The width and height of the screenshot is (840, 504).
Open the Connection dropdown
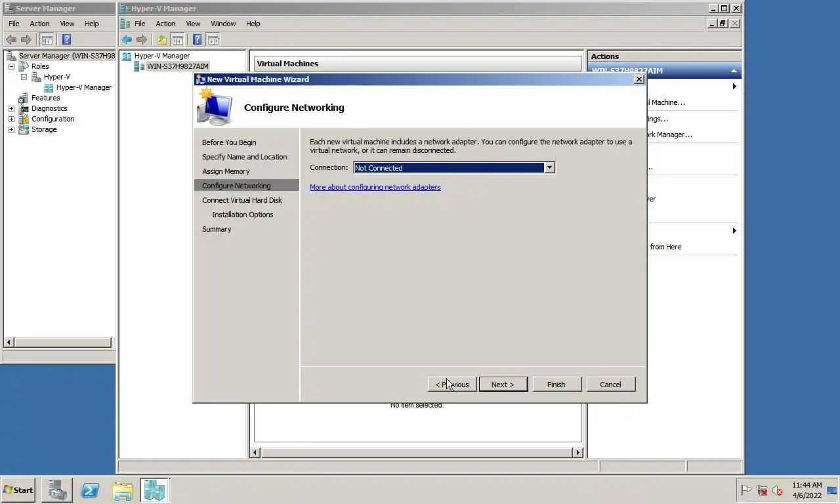coord(549,167)
